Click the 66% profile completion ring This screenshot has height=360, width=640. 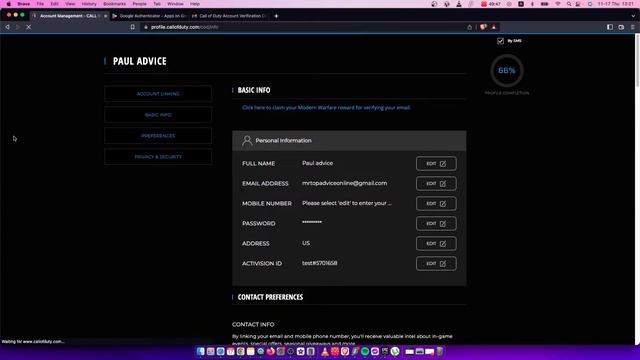click(507, 71)
